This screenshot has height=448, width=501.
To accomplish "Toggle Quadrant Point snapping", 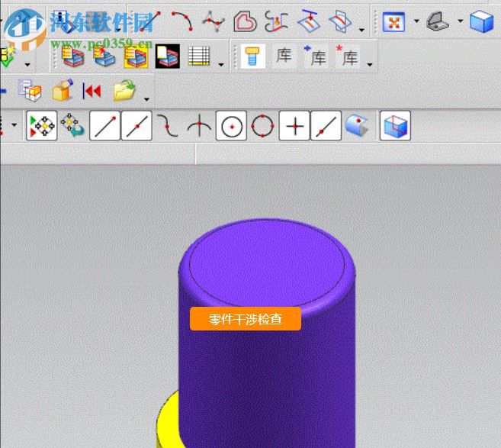I will pos(262,126).
